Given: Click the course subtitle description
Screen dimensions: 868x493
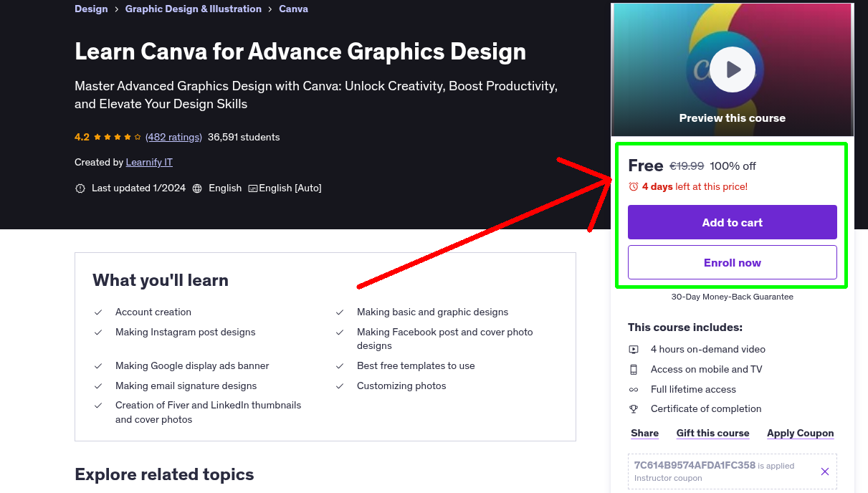Looking at the screenshot, I should pyautogui.click(x=316, y=95).
